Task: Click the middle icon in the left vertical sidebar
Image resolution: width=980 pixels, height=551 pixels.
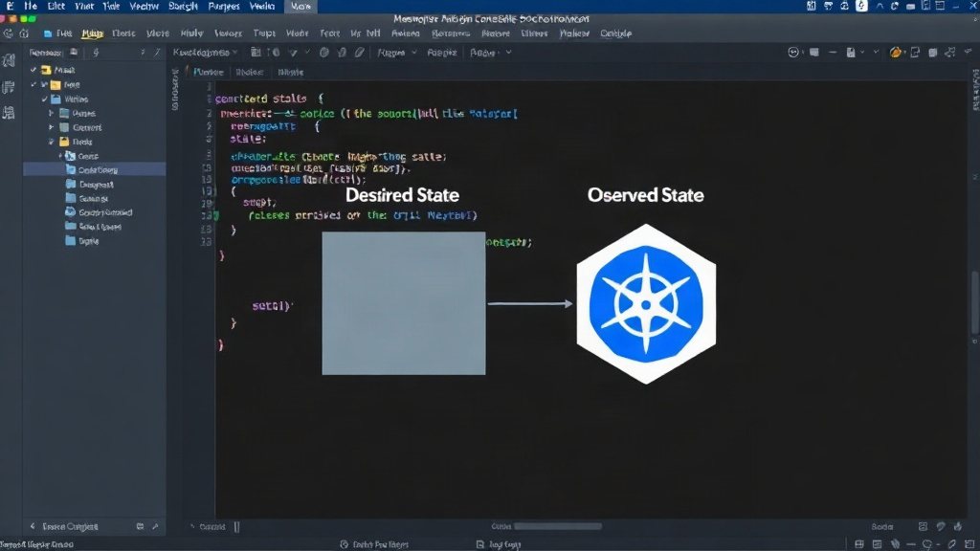Action: (9, 87)
